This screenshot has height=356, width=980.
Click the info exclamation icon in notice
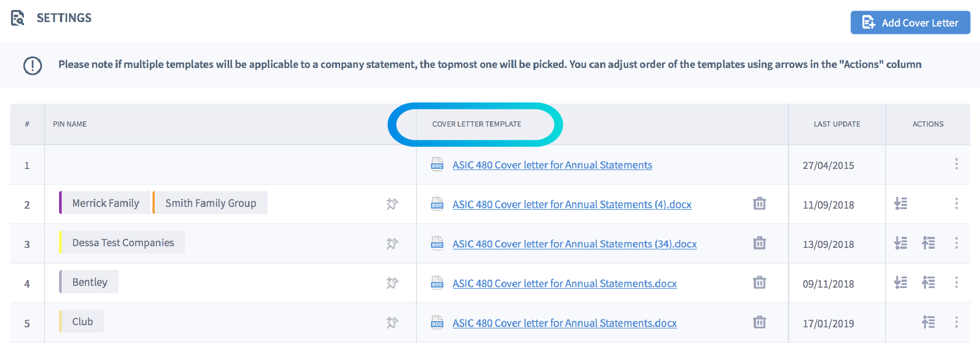33,66
